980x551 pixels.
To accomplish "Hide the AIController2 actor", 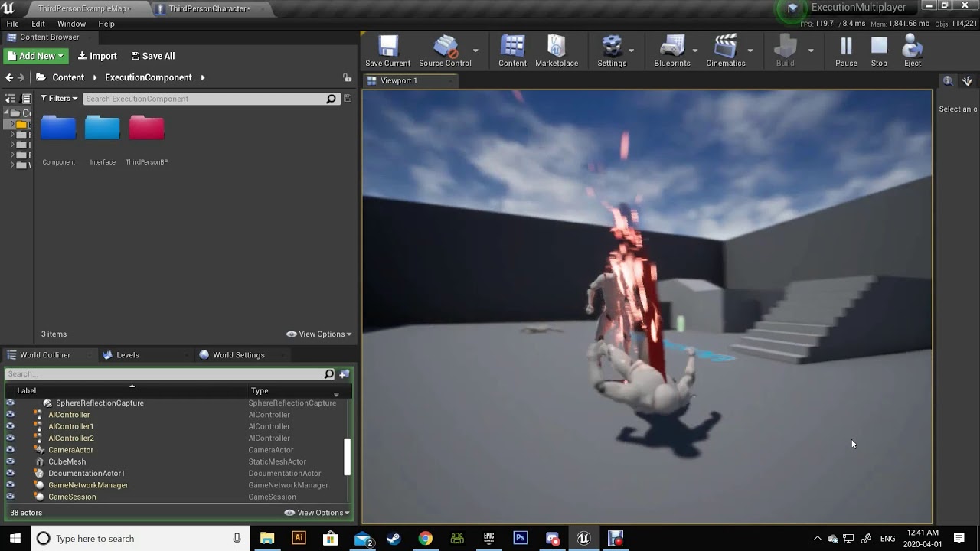I will point(10,439).
